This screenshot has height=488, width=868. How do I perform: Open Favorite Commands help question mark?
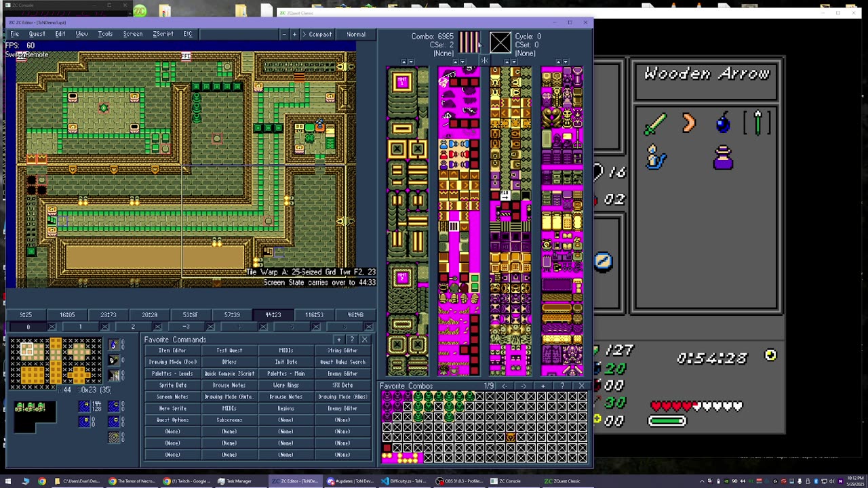click(x=351, y=340)
